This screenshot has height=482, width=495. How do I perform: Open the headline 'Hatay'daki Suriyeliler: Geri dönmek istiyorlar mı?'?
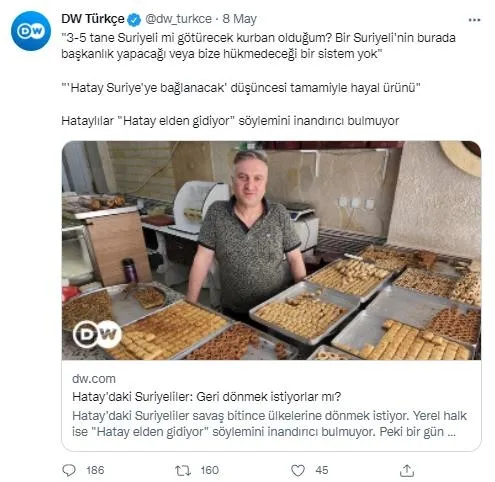click(x=206, y=397)
